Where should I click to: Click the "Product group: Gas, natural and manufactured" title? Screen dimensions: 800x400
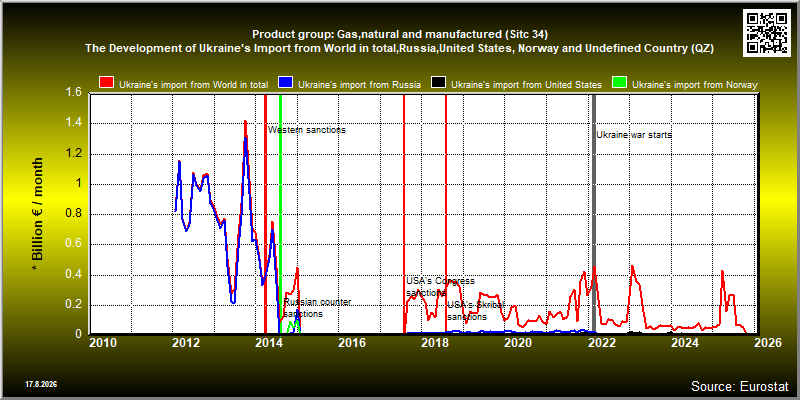(400, 35)
